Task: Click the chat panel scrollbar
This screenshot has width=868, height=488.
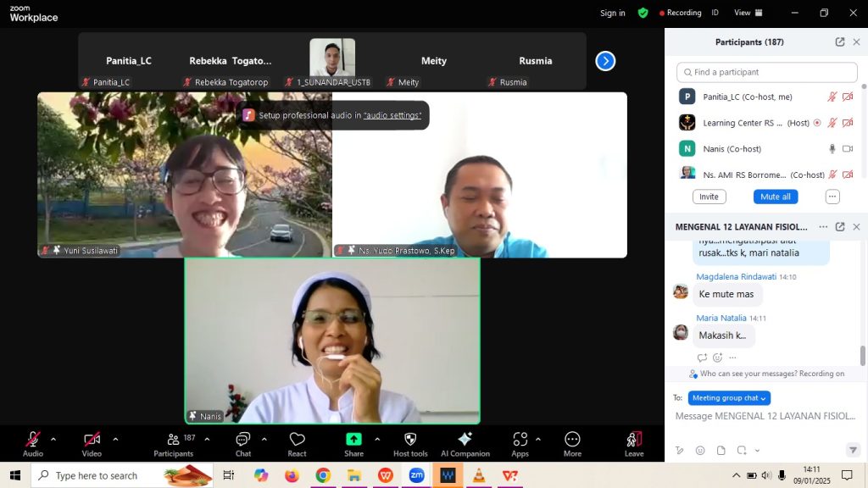Action: (864, 356)
